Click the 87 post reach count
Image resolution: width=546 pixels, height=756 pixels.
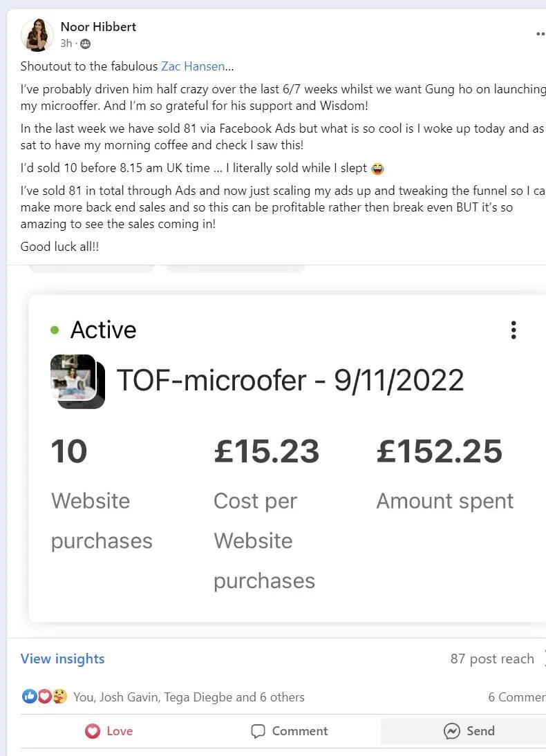click(x=491, y=659)
